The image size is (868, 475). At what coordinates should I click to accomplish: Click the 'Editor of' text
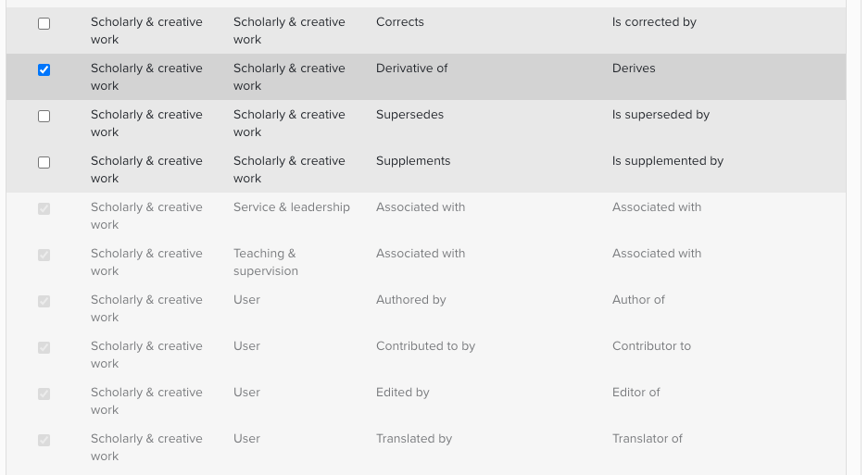(635, 393)
